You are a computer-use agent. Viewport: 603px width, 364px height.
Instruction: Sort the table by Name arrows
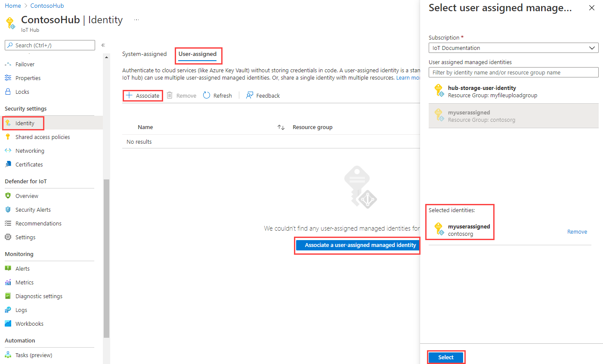281,127
